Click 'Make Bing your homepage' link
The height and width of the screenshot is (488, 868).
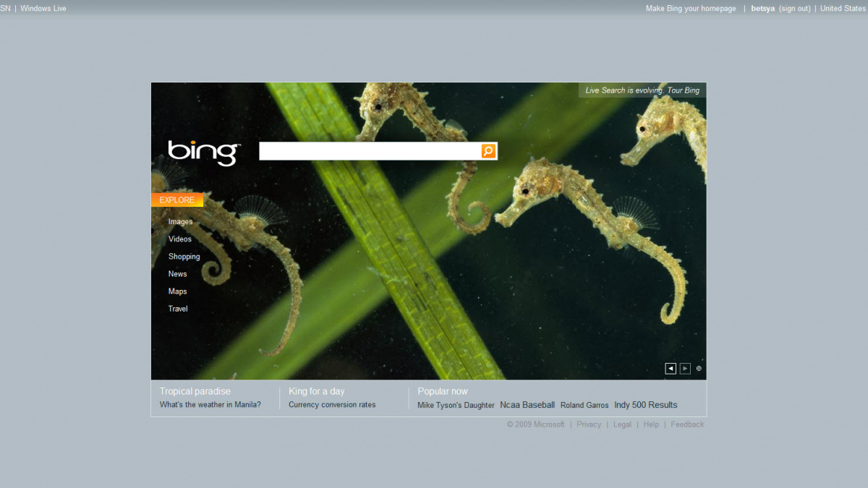(x=691, y=9)
